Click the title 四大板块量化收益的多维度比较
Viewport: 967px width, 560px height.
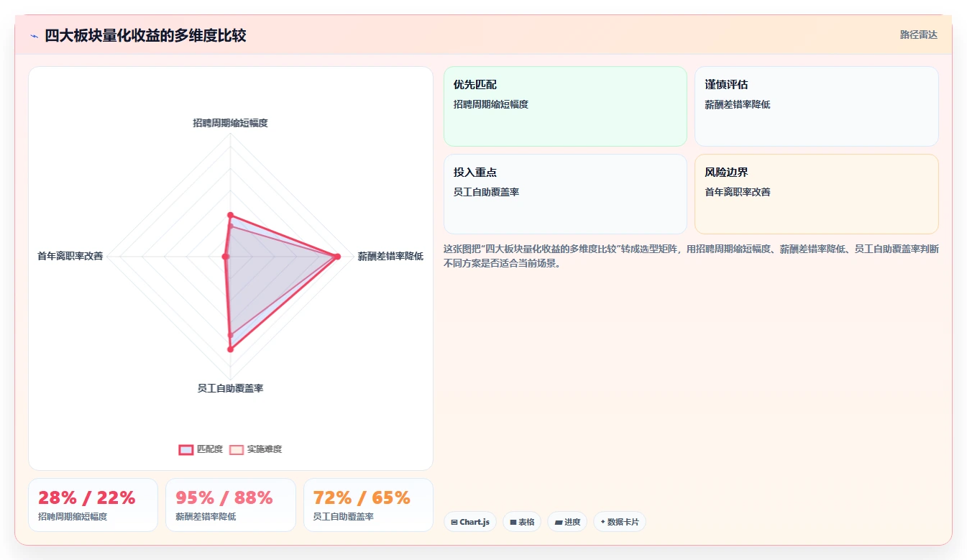coord(145,35)
